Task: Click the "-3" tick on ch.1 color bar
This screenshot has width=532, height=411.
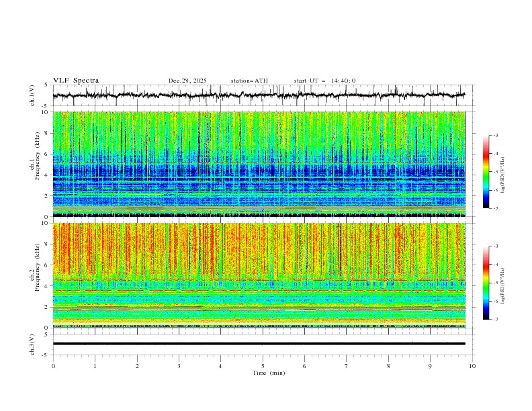Action: coord(496,135)
